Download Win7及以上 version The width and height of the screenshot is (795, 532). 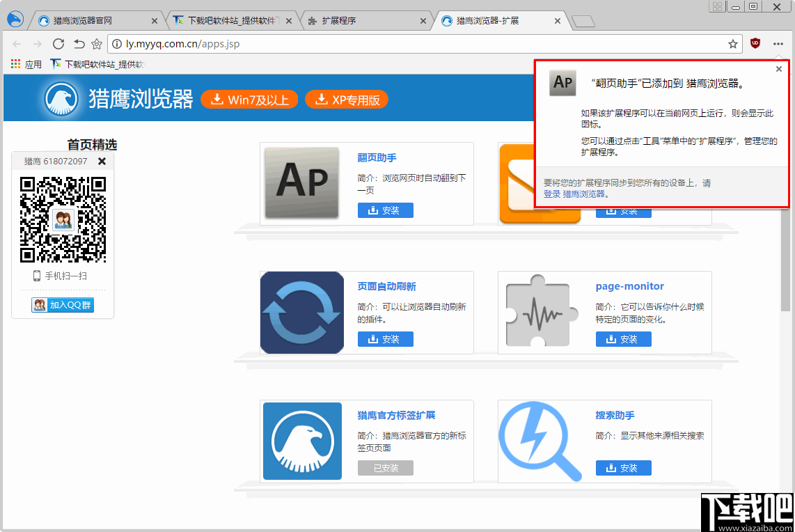pos(249,100)
